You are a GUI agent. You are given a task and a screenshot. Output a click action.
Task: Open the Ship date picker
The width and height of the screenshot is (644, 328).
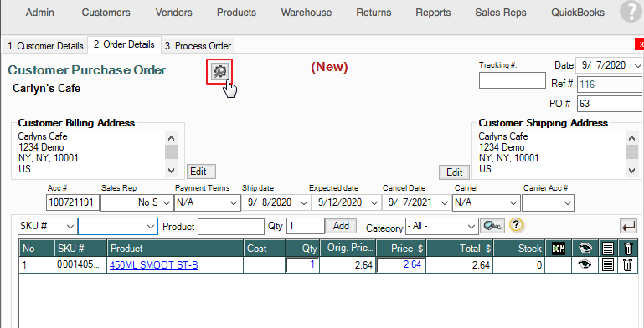coord(304,202)
